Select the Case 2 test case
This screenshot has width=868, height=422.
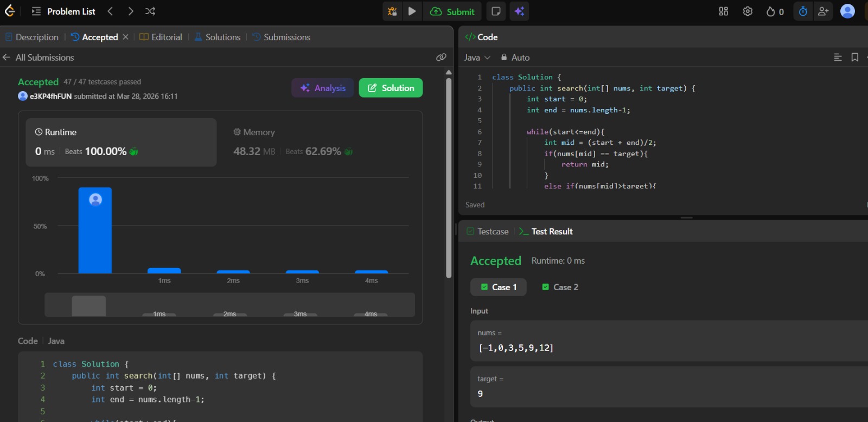click(560, 287)
